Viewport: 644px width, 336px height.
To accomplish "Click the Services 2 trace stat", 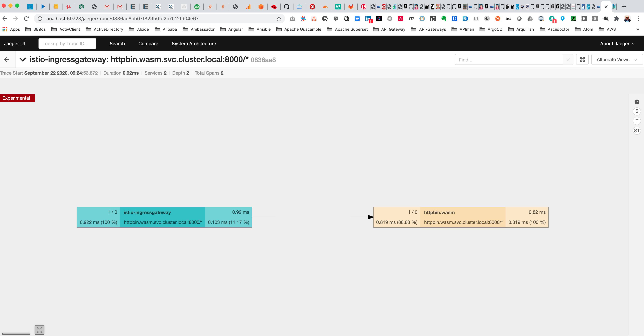I will [x=155, y=73].
